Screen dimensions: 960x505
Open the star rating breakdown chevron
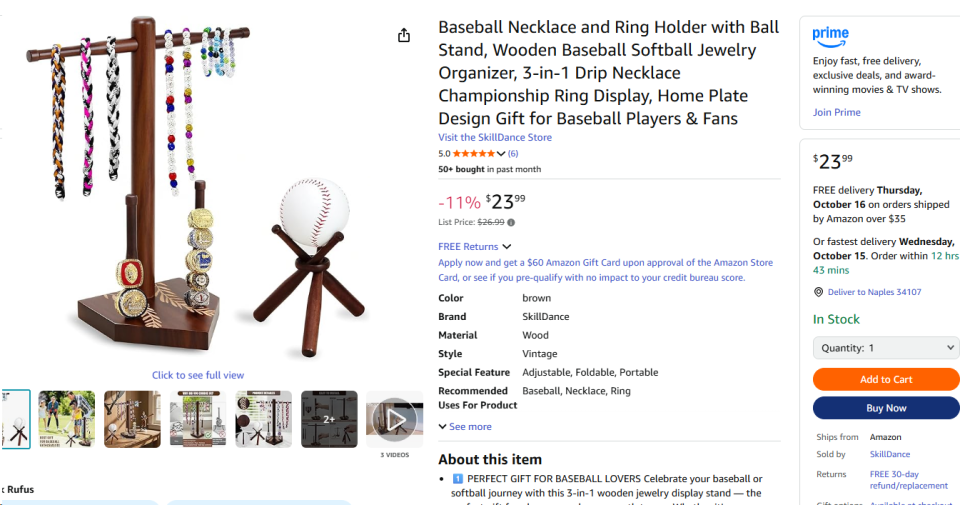coord(501,154)
